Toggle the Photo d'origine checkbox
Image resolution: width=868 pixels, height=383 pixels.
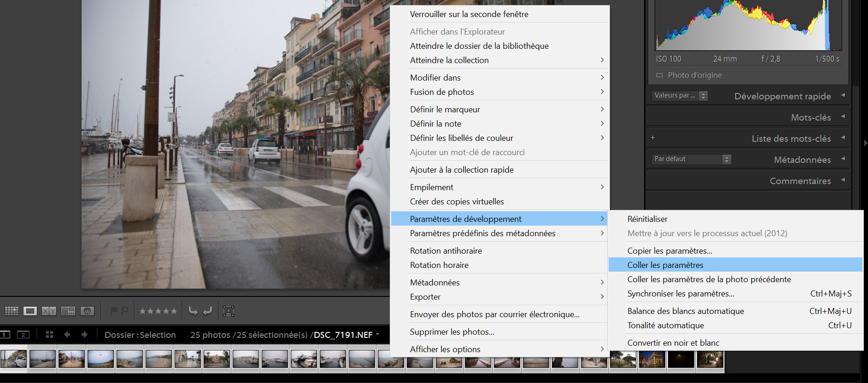click(659, 75)
